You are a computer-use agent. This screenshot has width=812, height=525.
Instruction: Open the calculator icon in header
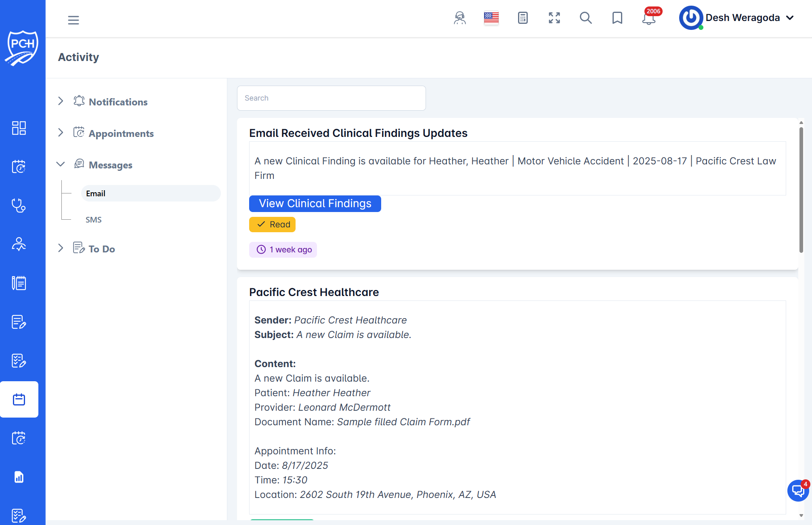click(x=522, y=18)
